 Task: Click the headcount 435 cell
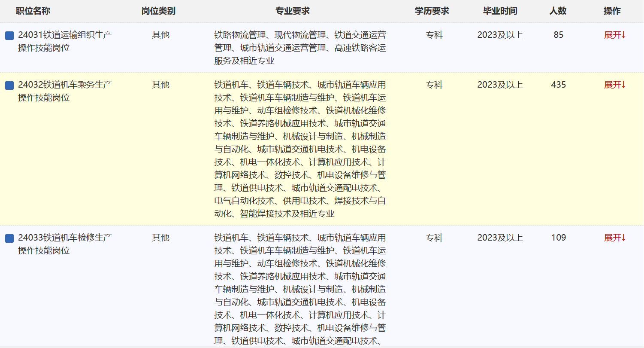coord(558,85)
